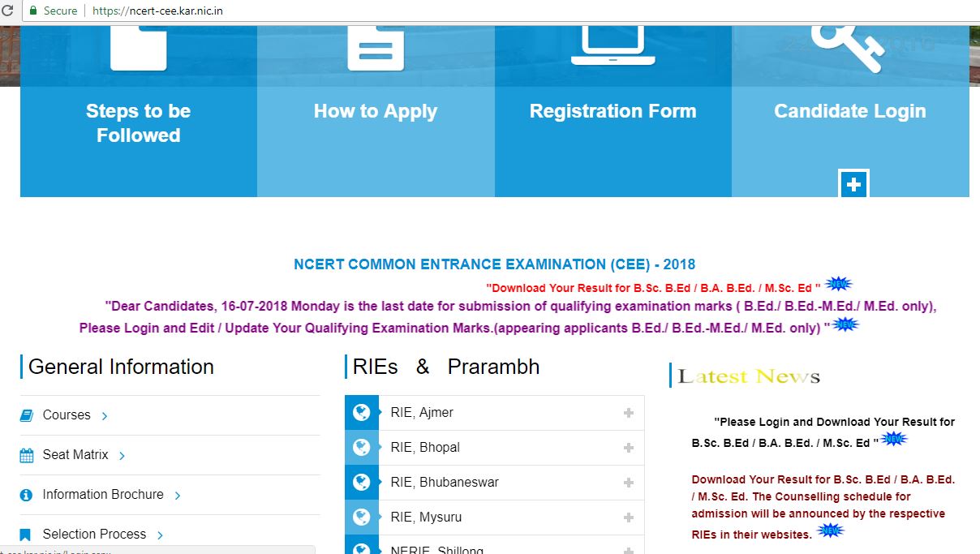
Task: Click the Candidate Login key icon
Action: (x=849, y=45)
